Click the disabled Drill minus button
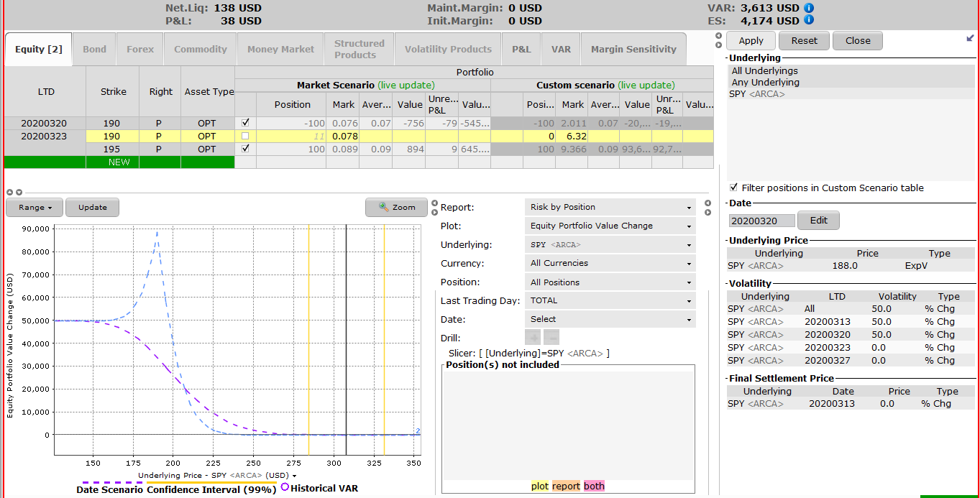The image size is (980, 498). pos(551,337)
